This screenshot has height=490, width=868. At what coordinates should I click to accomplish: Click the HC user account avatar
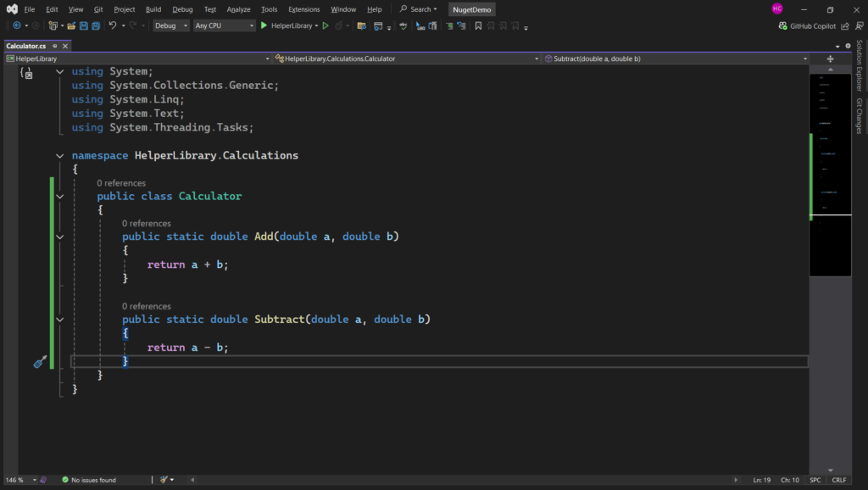777,8
